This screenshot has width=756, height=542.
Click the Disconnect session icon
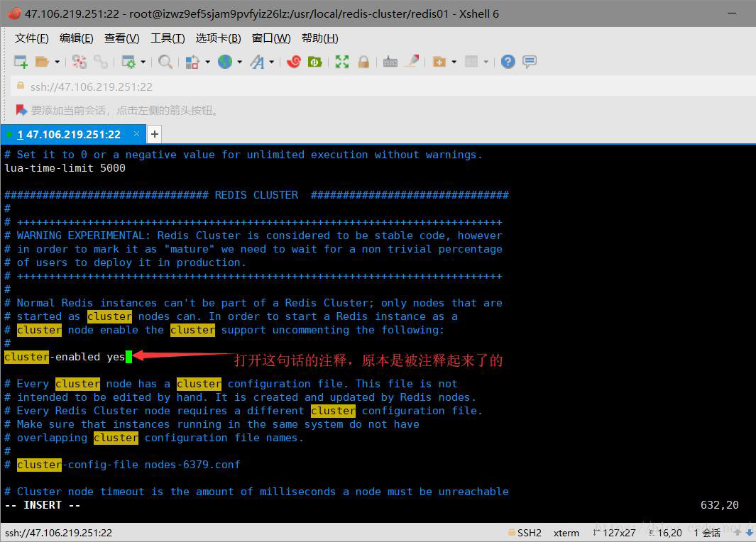(80, 62)
